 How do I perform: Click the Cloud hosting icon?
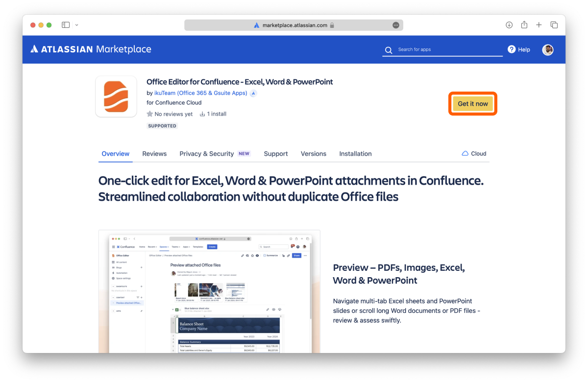click(x=465, y=154)
